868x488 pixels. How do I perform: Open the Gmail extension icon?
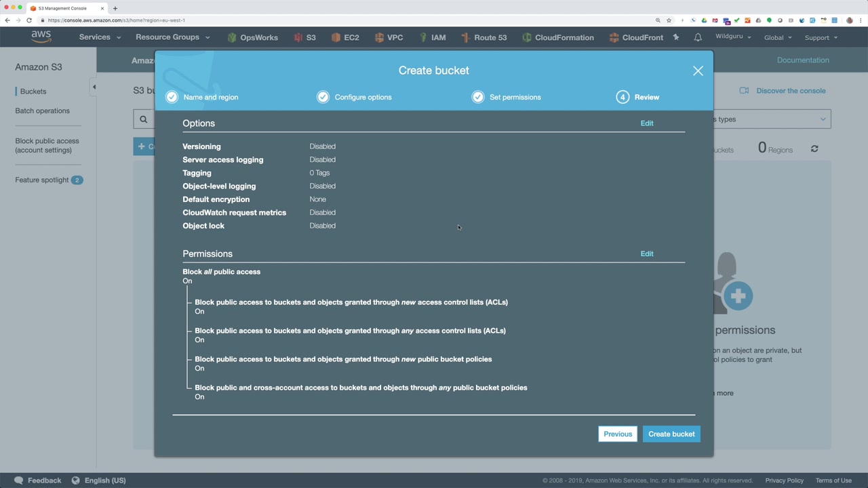click(x=715, y=20)
